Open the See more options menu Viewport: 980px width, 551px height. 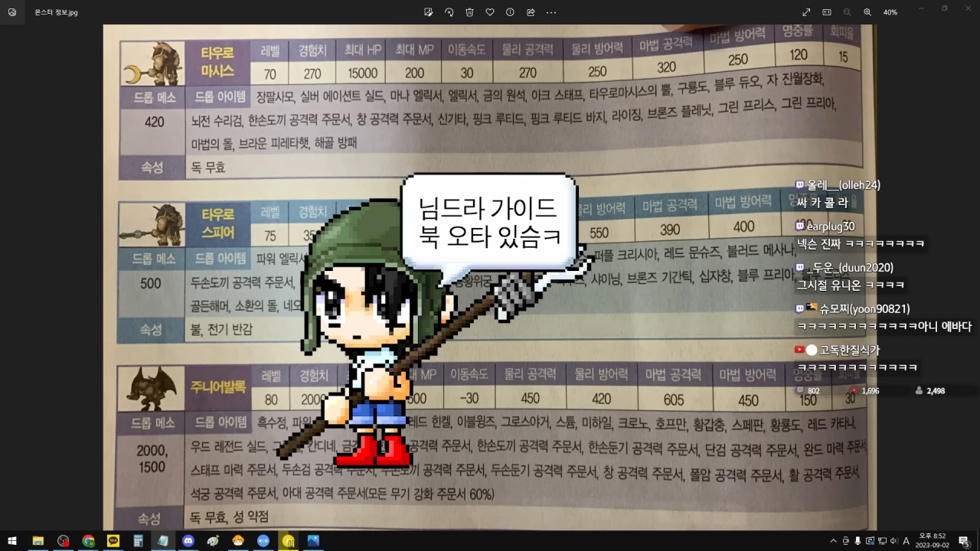(551, 12)
